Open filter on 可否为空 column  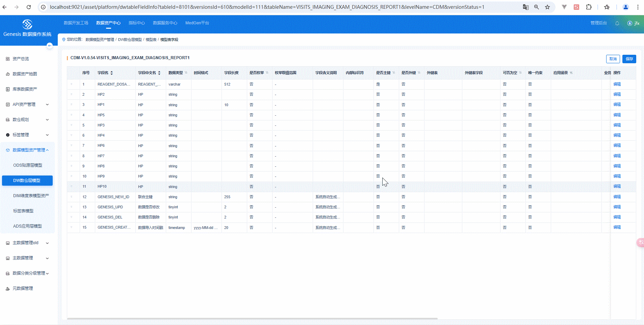(520, 73)
